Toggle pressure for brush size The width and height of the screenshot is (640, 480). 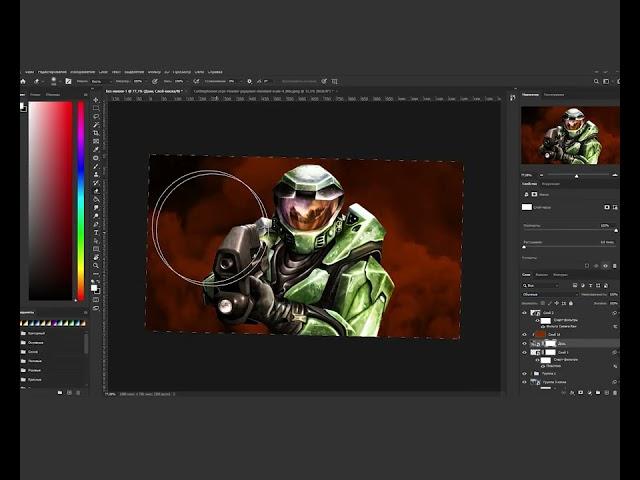[x=324, y=81]
